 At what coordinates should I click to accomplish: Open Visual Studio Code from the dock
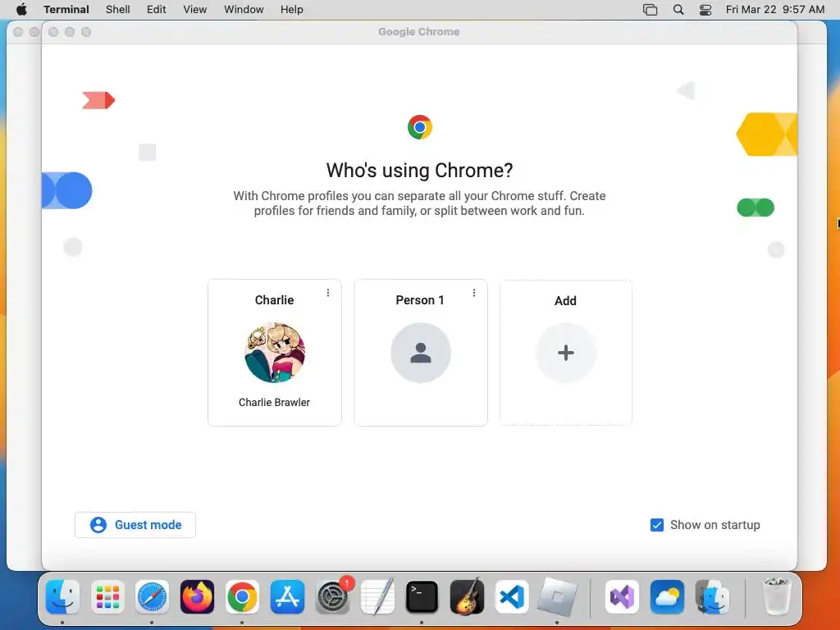(x=512, y=597)
